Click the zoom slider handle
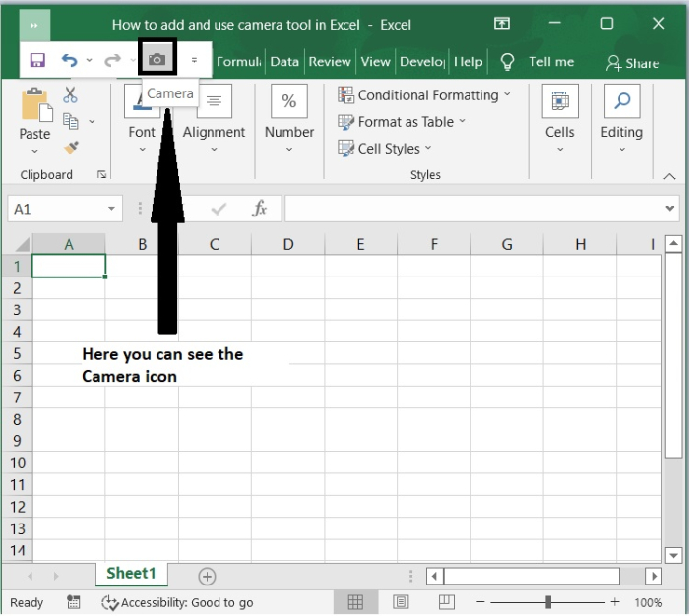689x616 pixels. pos(548,602)
